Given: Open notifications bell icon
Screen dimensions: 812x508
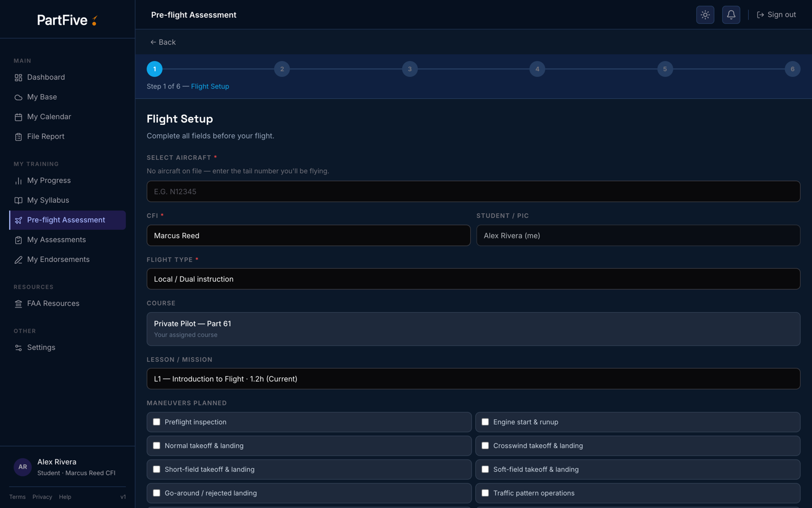Looking at the screenshot, I should pyautogui.click(x=731, y=15).
